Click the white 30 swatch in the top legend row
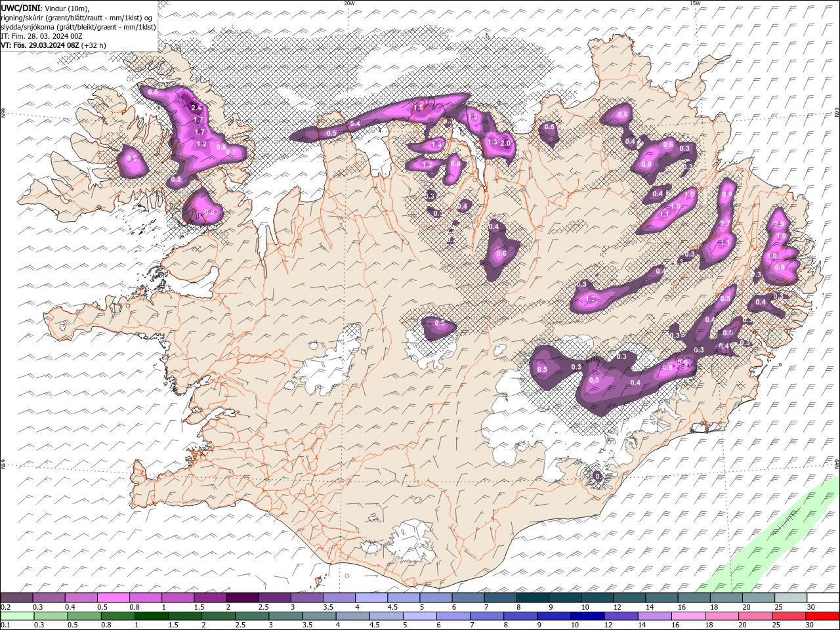The height and width of the screenshot is (630, 840). pos(822,598)
